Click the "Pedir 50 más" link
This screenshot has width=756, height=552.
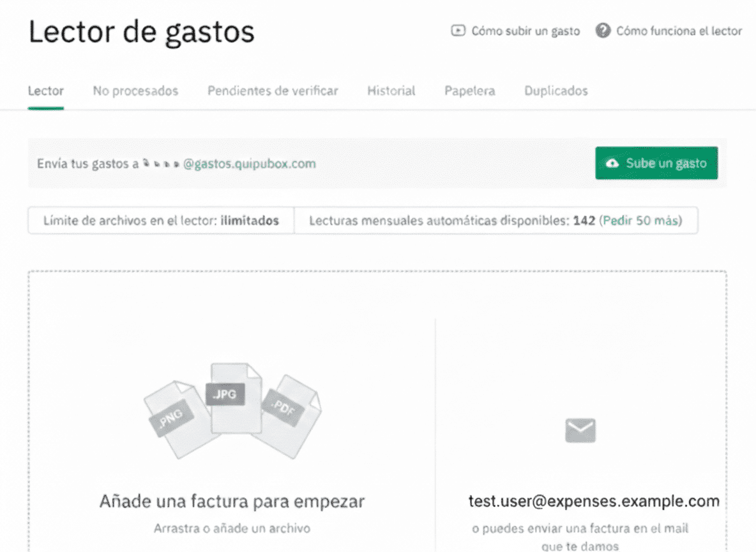(642, 220)
